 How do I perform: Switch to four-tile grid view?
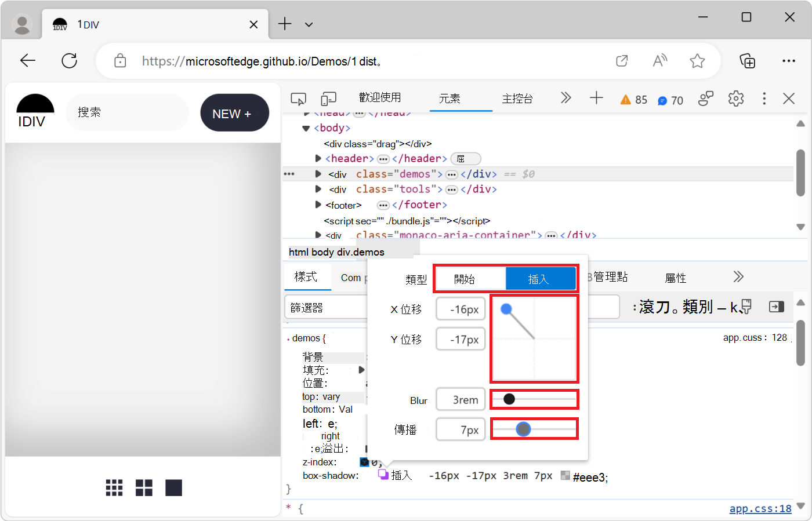144,488
